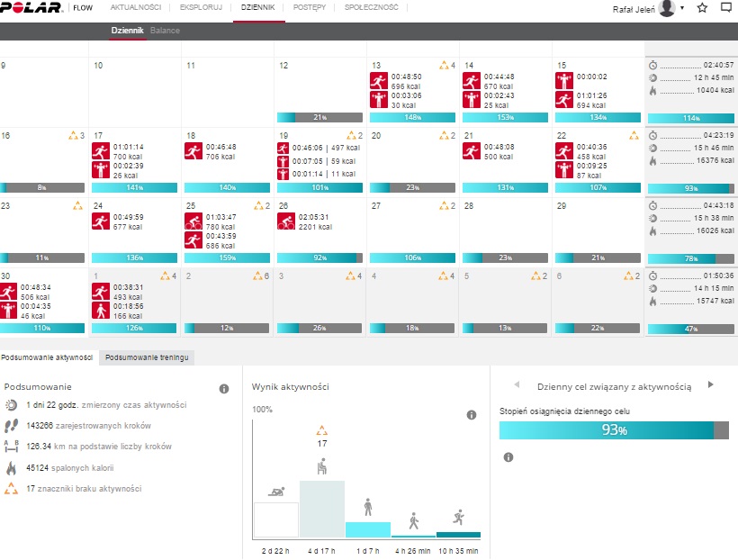The image size is (738, 560).
Task: Open the running workout icon on day 24
Action: tap(101, 221)
